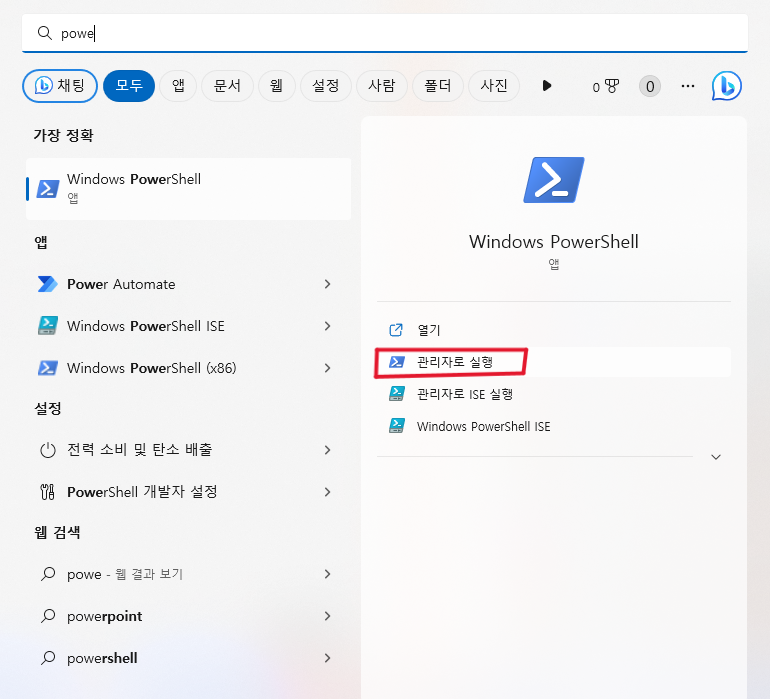Image resolution: width=770 pixels, height=699 pixels.
Task: Select the 모두 filter tab
Action: 129,86
